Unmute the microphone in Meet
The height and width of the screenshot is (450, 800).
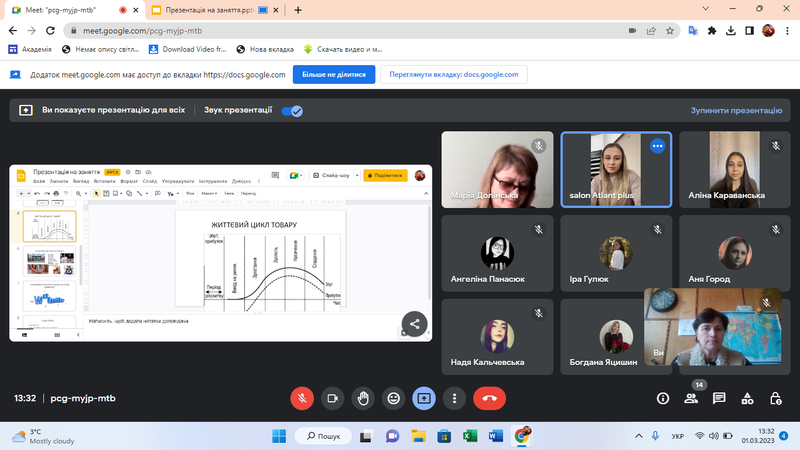(x=302, y=398)
